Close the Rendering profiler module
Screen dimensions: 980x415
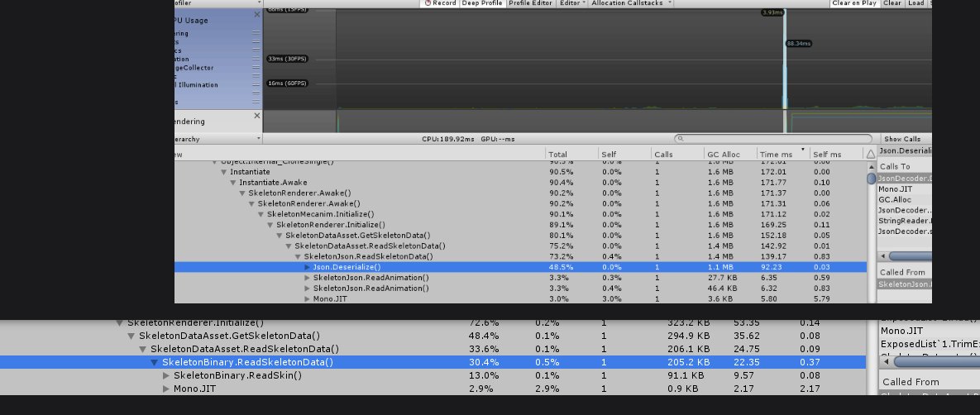(x=256, y=116)
